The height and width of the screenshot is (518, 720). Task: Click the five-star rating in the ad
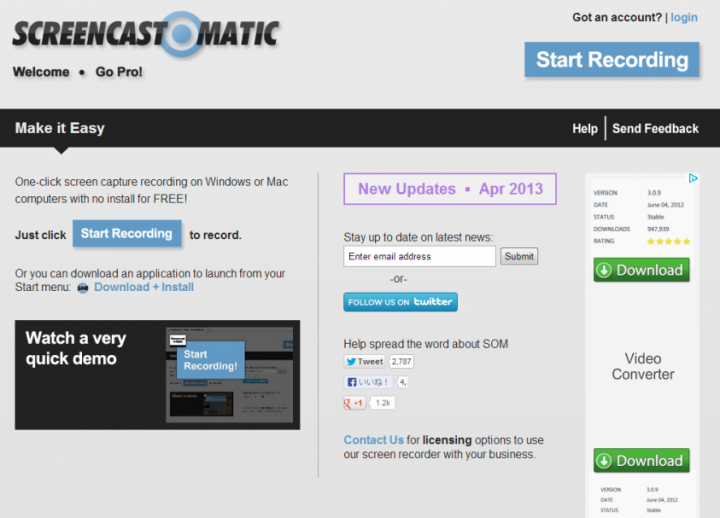click(669, 242)
